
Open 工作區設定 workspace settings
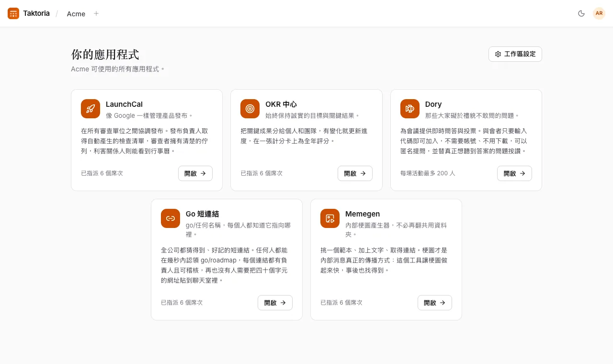coord(515,54)
